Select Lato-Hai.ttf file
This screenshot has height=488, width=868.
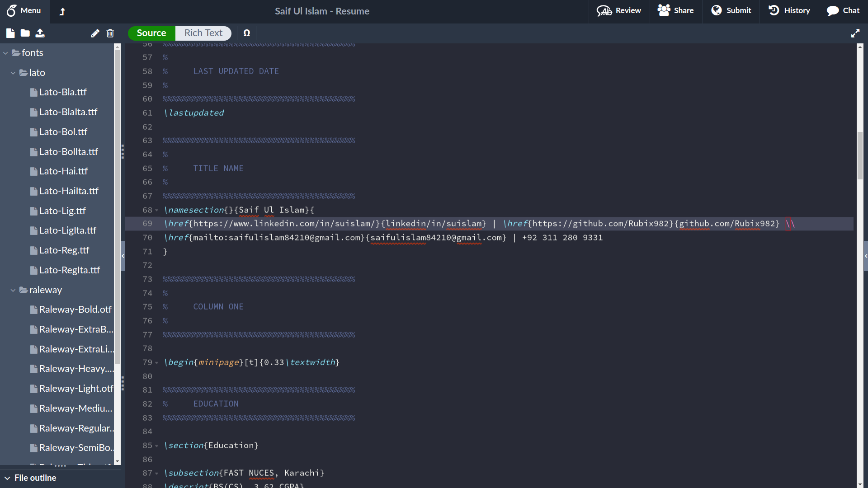[63, 171]
